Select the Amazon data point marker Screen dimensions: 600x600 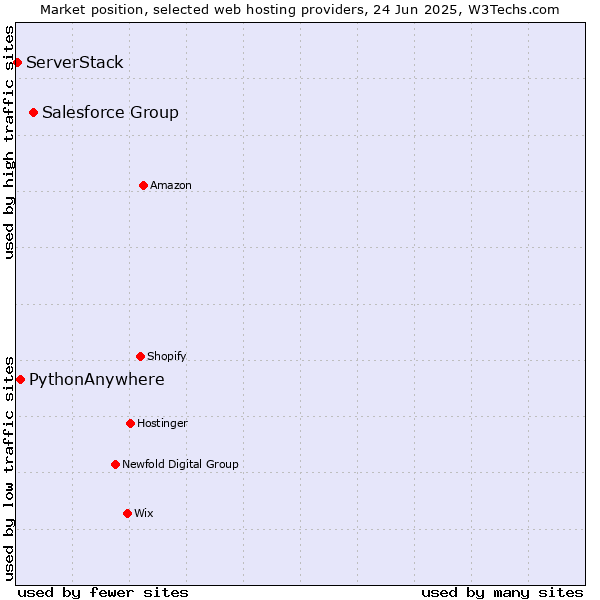click(143, 186)
